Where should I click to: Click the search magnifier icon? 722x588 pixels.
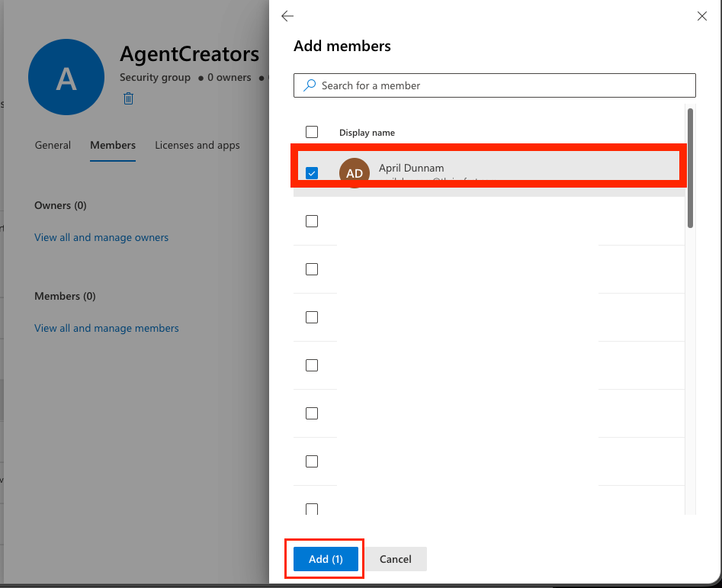click(310, 85)
